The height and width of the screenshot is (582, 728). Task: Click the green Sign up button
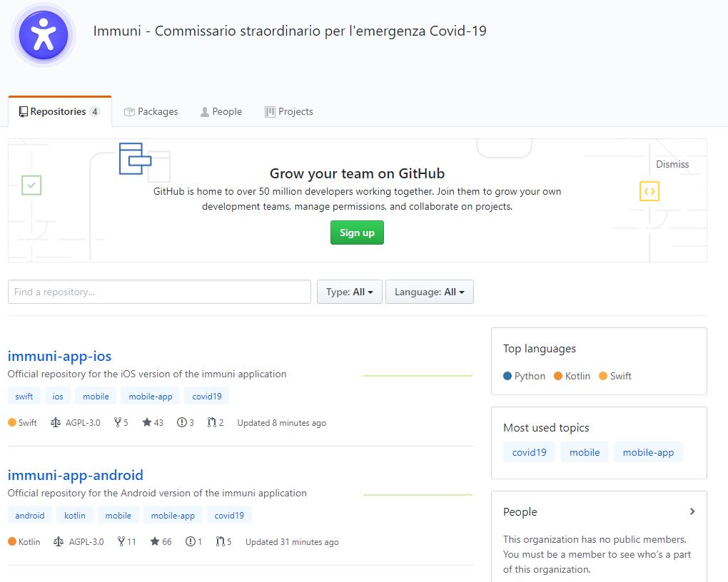357,233
